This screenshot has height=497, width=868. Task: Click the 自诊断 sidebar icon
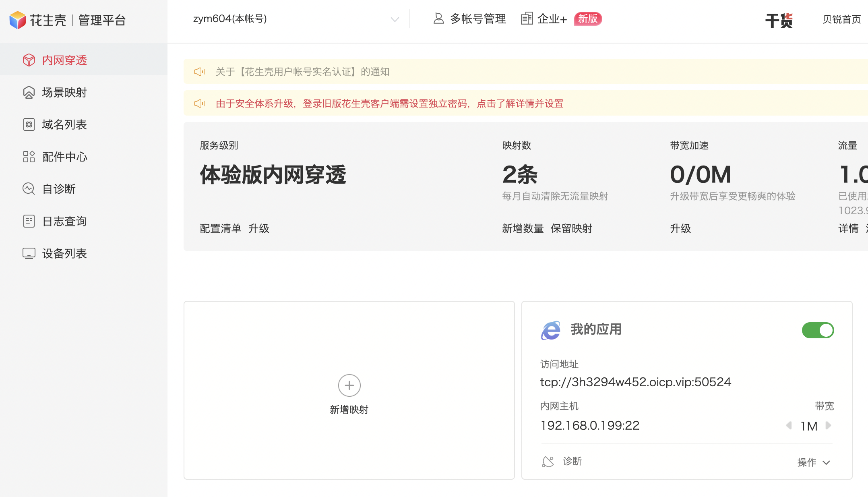click(x=29, y=189)
